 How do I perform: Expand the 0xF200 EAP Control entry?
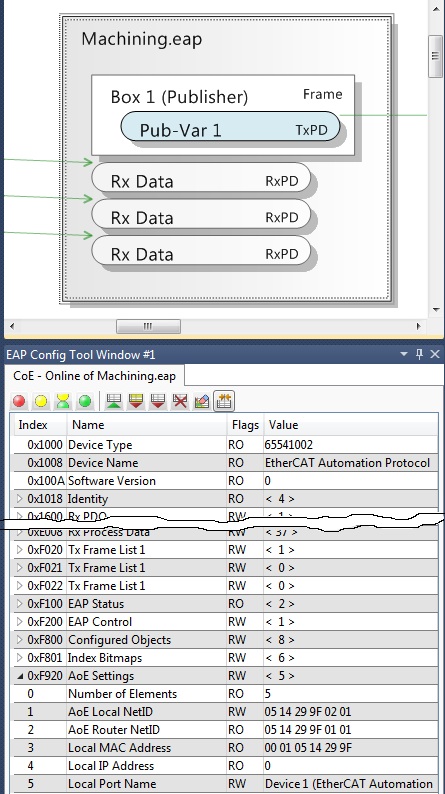pos(20,621)
